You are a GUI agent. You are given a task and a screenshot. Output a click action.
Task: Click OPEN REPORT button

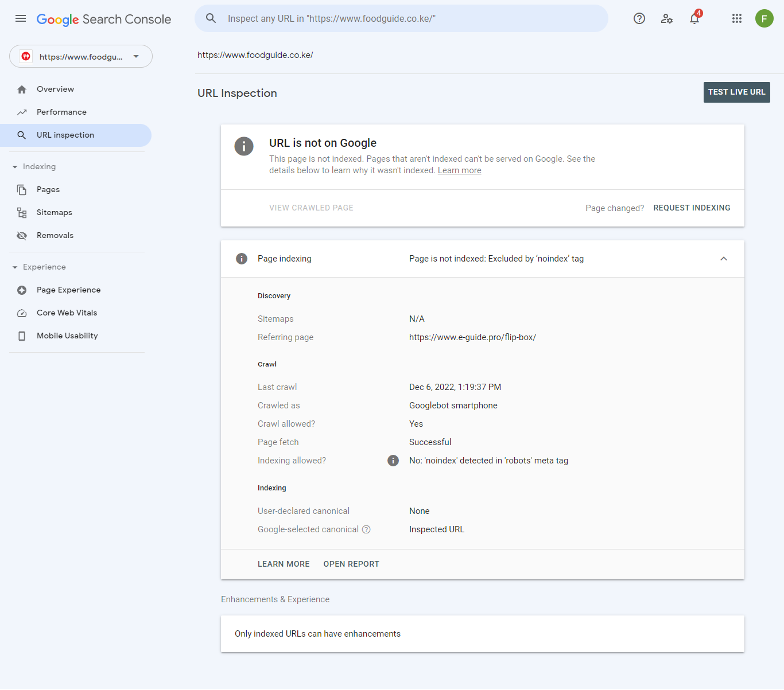(x=351, y=564)
